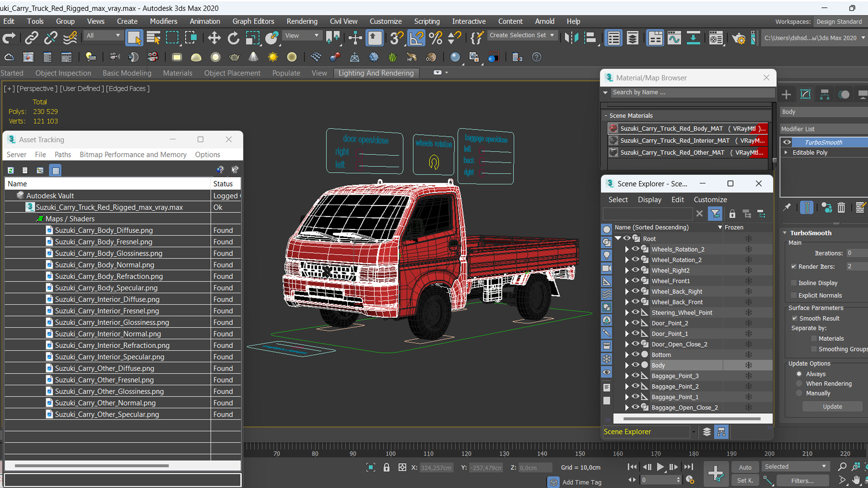
Task: Select the Select Object tool
Action: [x=134, y=38]
